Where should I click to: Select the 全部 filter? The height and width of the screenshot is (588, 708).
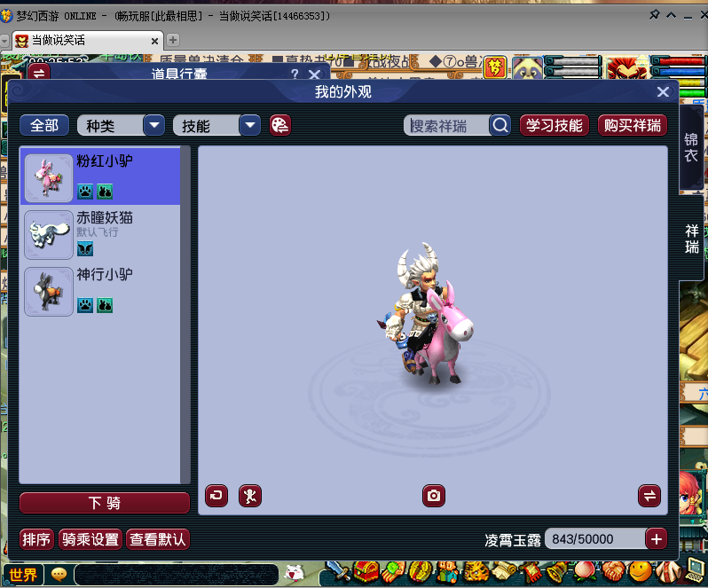(44, 125)
